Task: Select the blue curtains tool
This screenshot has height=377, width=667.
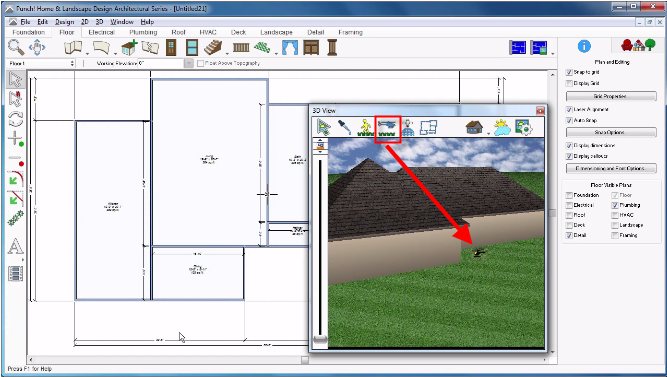Action: 290,47
